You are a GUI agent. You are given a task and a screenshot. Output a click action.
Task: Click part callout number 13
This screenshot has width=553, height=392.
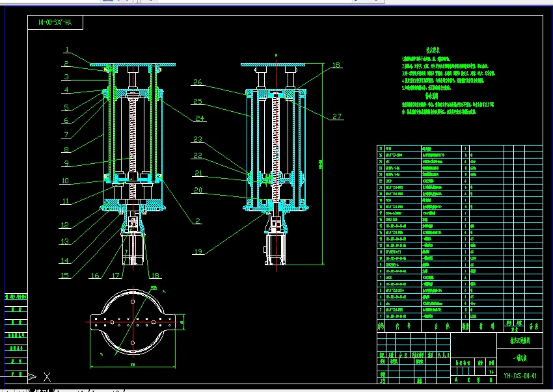(x=64, y=241)
